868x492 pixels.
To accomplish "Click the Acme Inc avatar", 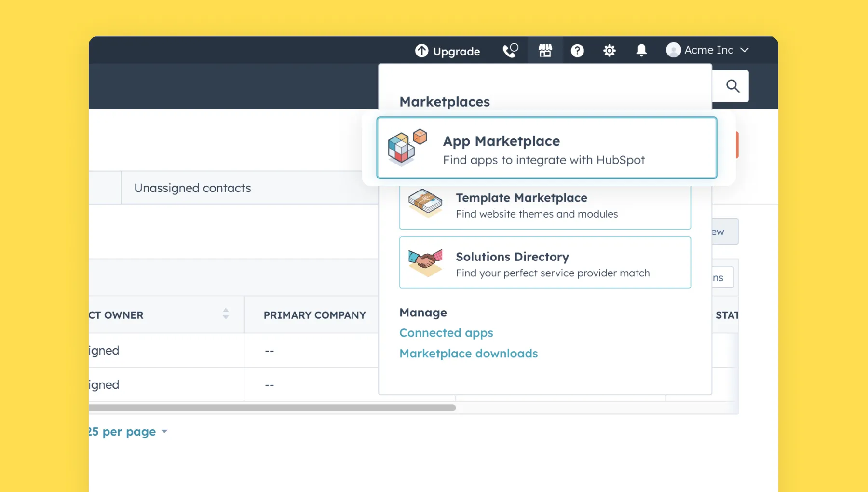I will [673, 50].
